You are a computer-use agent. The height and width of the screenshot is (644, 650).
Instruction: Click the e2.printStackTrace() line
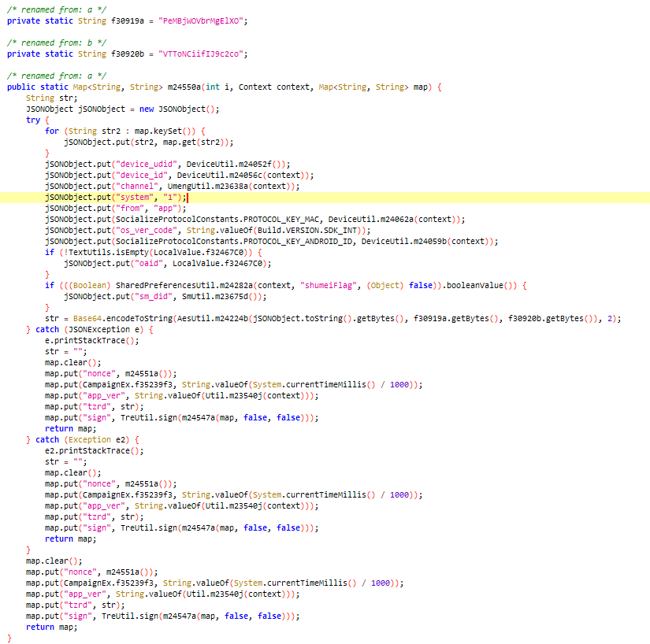tap(94, 451)
